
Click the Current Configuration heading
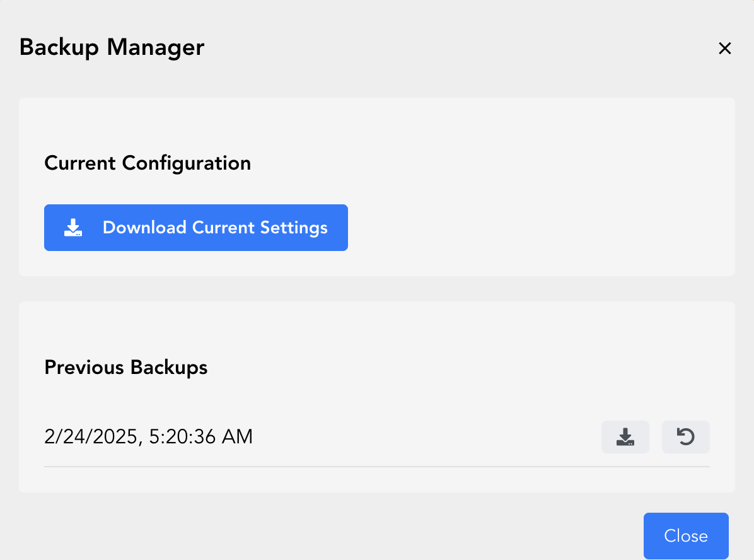pyautogui.click(x=148, y=163)
